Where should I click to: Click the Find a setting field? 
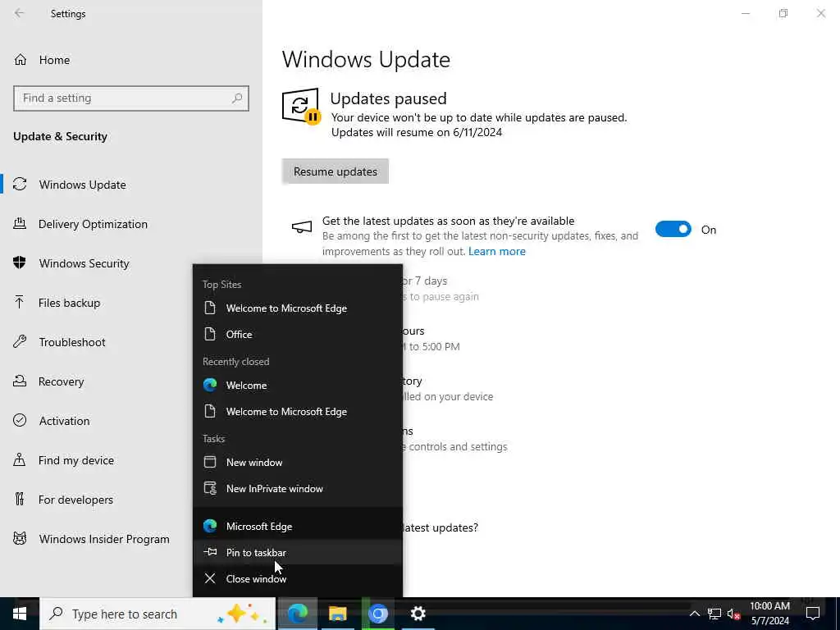[131, 98]
